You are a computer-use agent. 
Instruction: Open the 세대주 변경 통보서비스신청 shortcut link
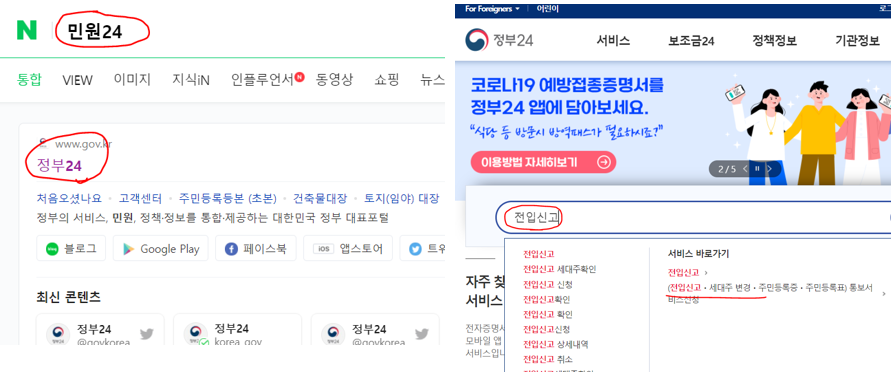coord(770,293)
